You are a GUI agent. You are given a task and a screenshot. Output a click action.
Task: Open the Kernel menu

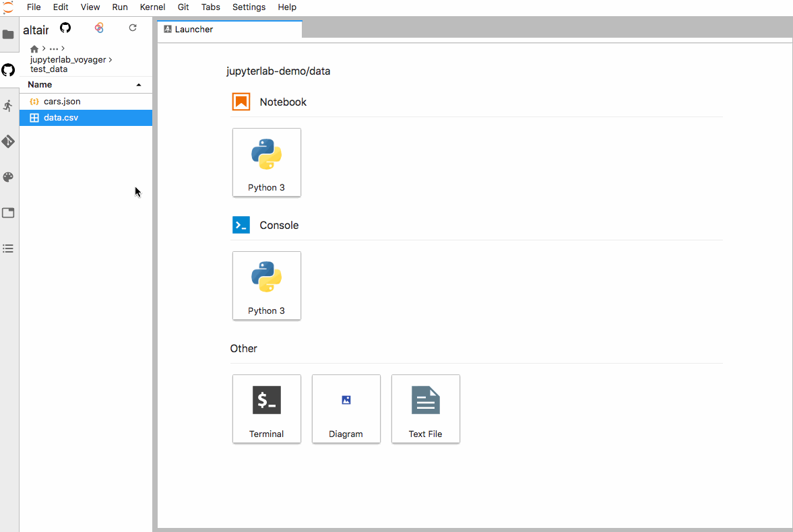pos(152,7)
